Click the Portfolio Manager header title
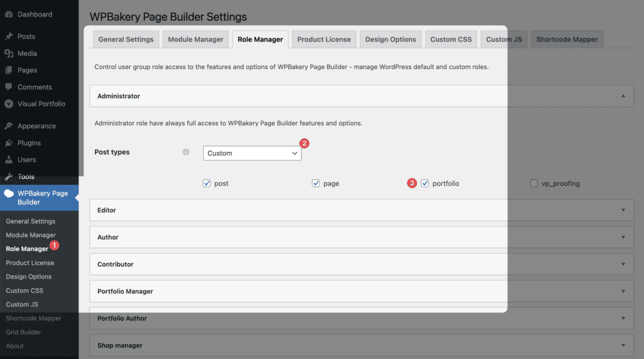 point(125,292)
